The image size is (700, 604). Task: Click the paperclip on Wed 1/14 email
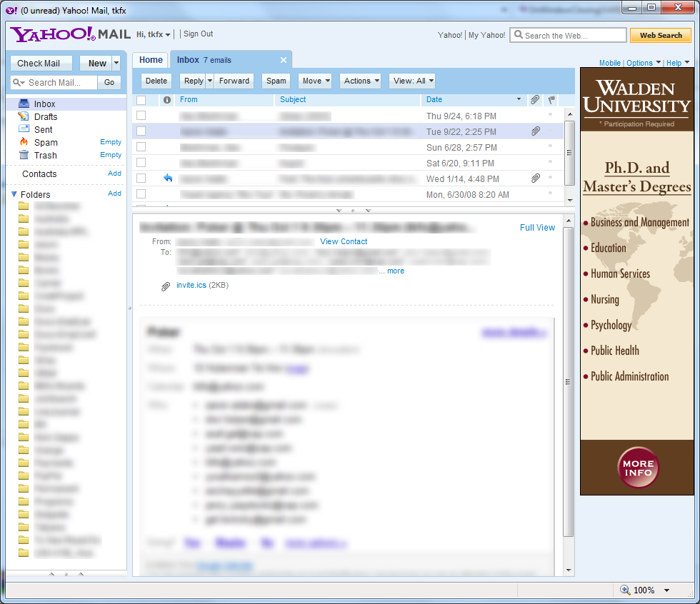[x=536, y=178]
